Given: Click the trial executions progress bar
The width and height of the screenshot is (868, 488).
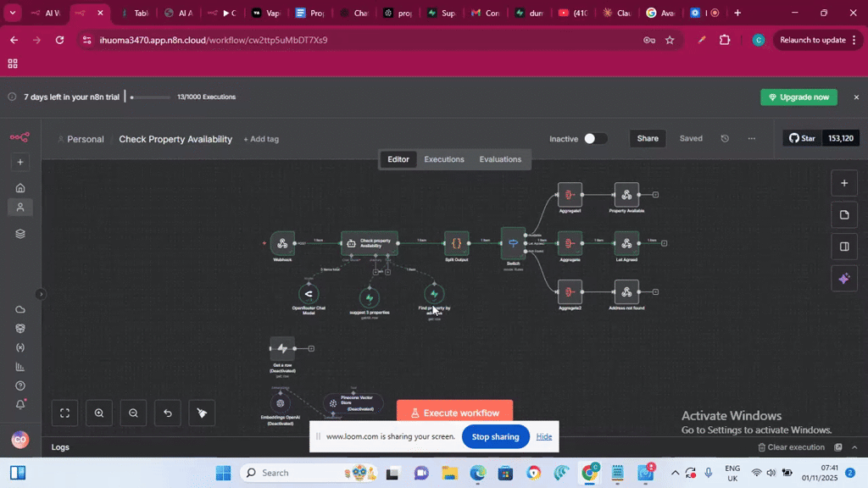Looking at the screenshot, I should (151, 97).
